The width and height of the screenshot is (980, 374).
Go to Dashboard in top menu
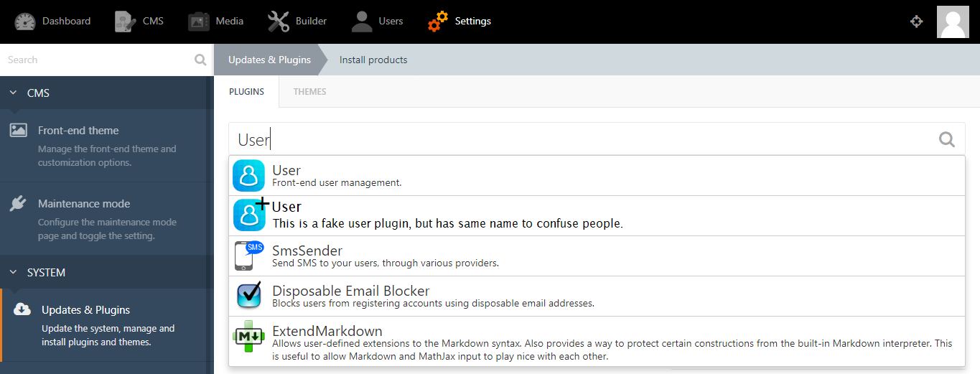[x=52, y=22]
